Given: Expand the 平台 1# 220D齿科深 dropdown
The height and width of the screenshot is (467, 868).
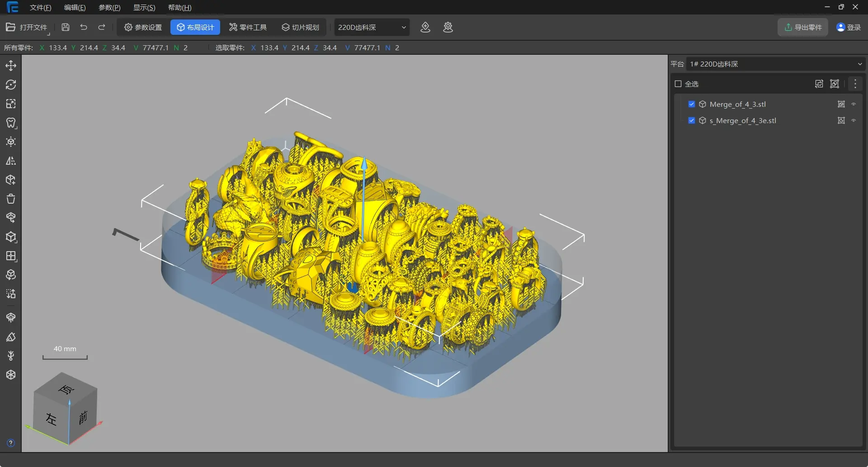Looking at the screenshot, I should tap(775, 64).
